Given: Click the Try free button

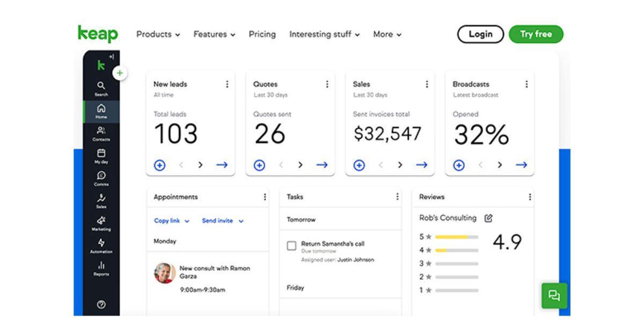Looking at the screenshot, I should coord(536,34).
